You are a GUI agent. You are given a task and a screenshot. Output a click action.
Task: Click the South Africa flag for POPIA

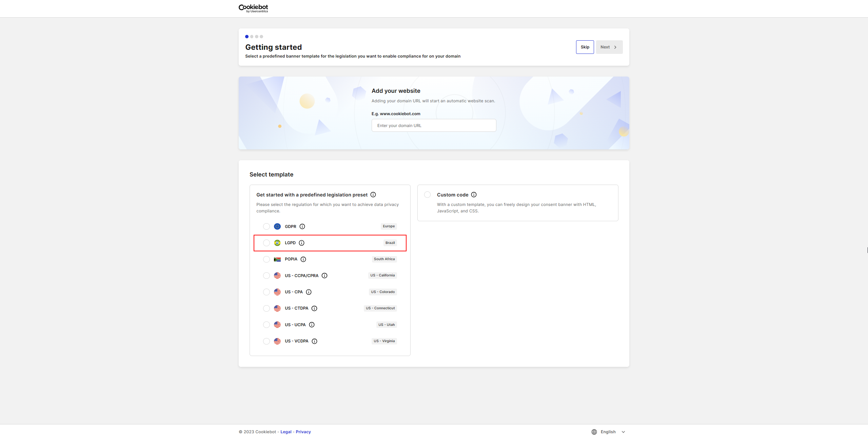(277, 259)
